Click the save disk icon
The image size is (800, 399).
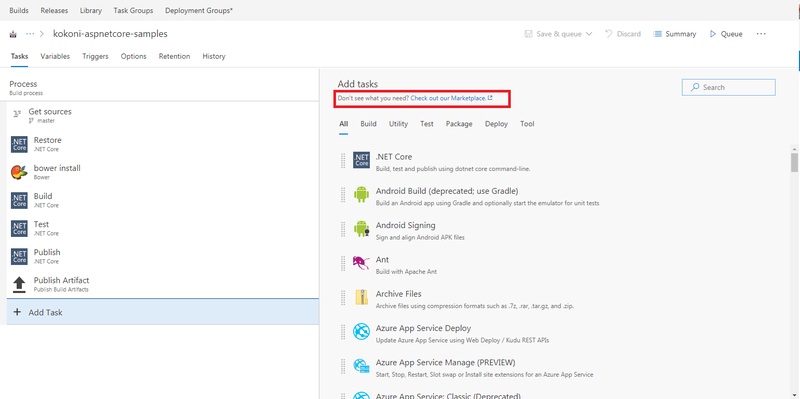pos(529,34)
